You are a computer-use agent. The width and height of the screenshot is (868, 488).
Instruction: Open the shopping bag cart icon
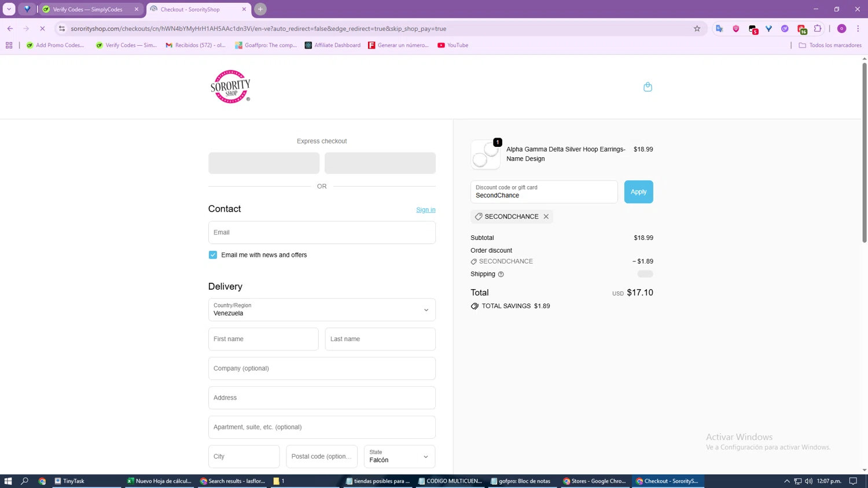648,87
